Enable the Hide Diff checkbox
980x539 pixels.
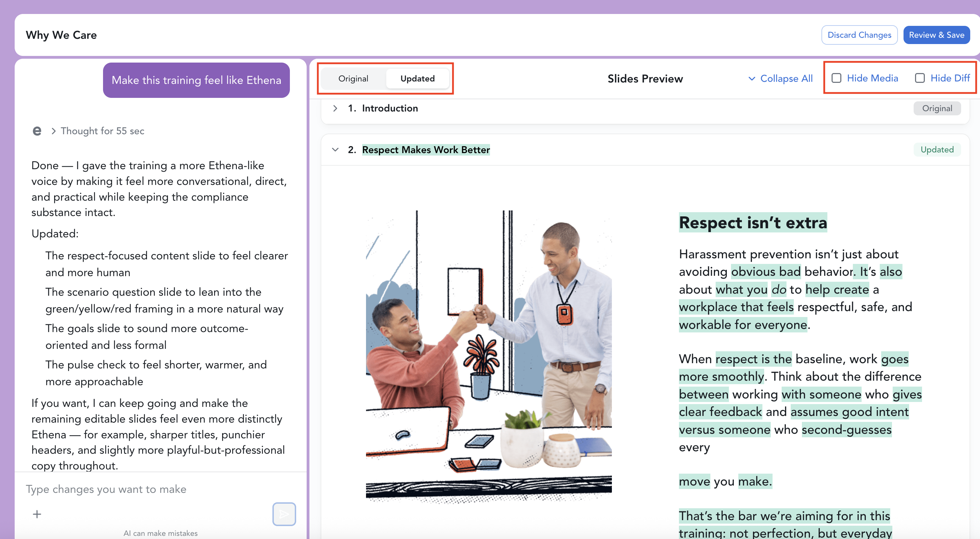click(x=920, y=78)
